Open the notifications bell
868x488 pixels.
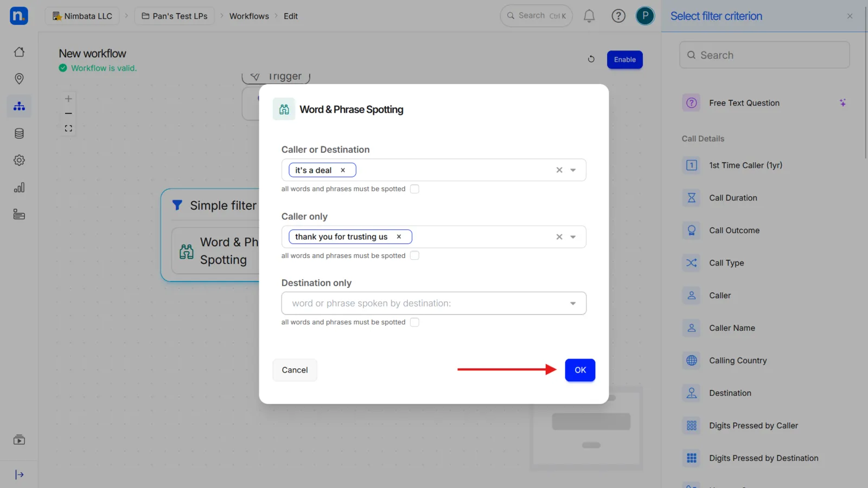pyautogui.click(x=589, y=16)
